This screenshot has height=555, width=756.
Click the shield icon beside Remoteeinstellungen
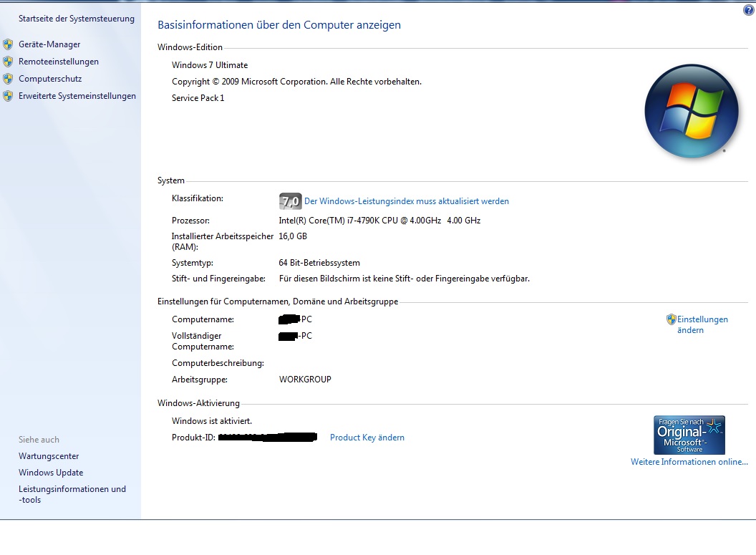[x=8, y=62]
